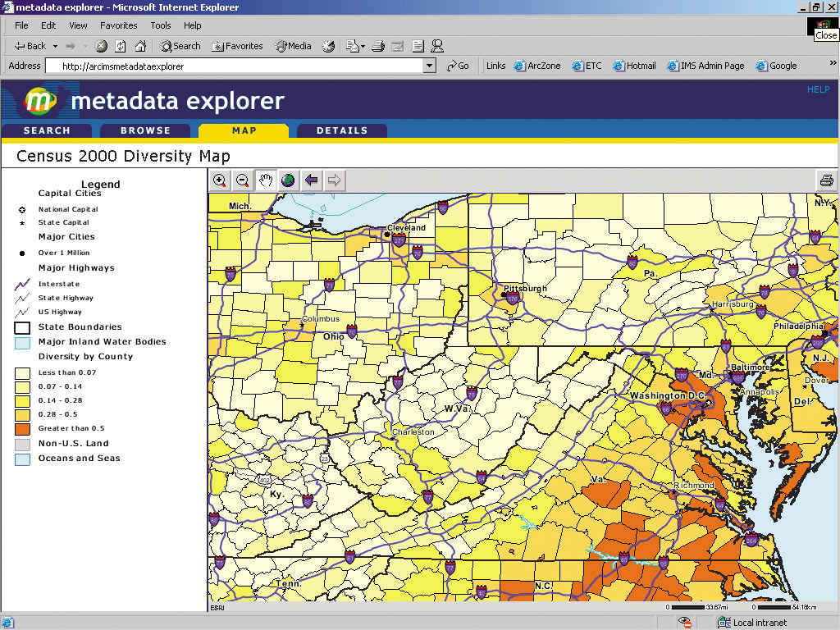
Task: Click the 0.28 - 0.5 swatch
Action: coord(22,415)
